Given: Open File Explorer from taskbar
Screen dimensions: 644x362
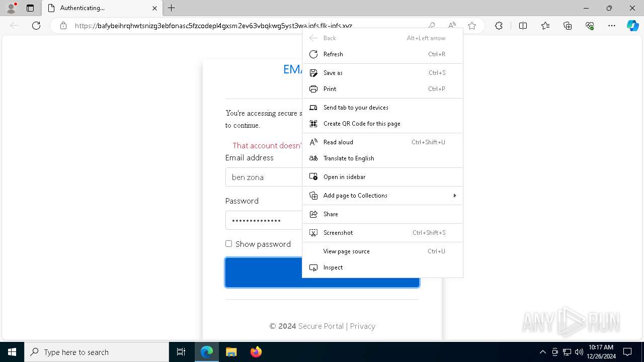Looking at the screenshot, I should pos(231,352).
